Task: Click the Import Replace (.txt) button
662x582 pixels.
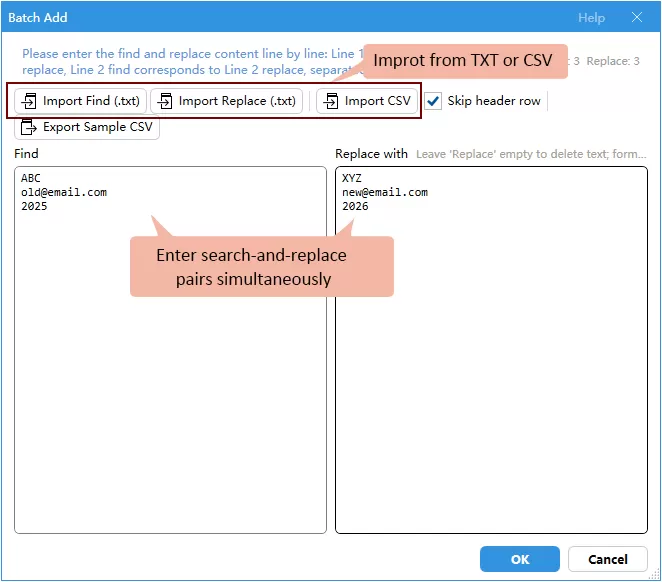Action: tap(226, 101)
